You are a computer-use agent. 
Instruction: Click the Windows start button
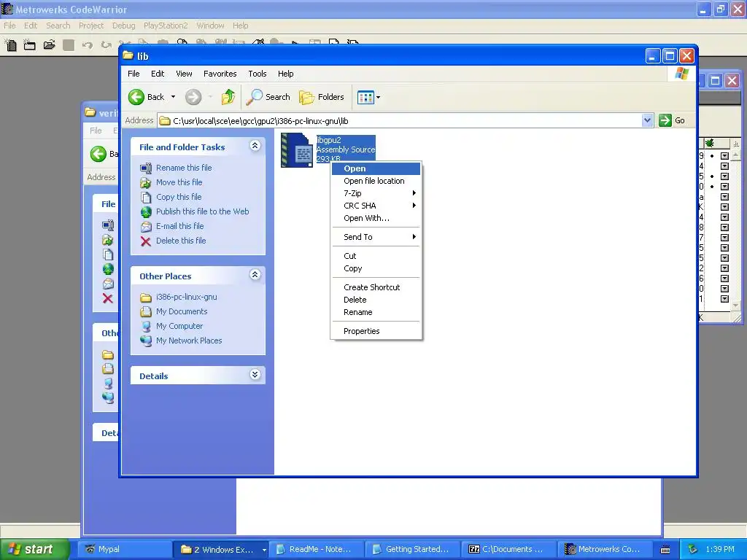click(34, 550)
